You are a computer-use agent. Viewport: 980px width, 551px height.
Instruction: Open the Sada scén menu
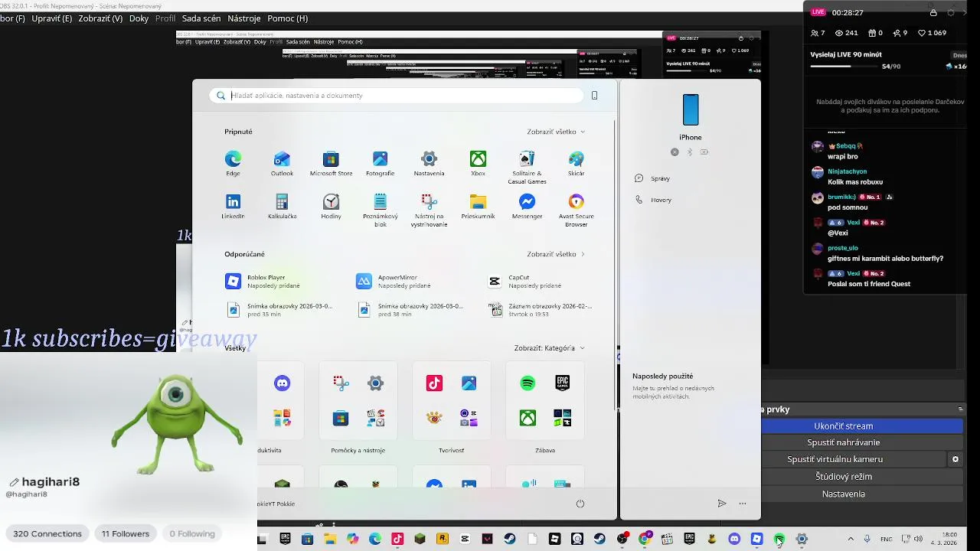[x=201, y=18]
